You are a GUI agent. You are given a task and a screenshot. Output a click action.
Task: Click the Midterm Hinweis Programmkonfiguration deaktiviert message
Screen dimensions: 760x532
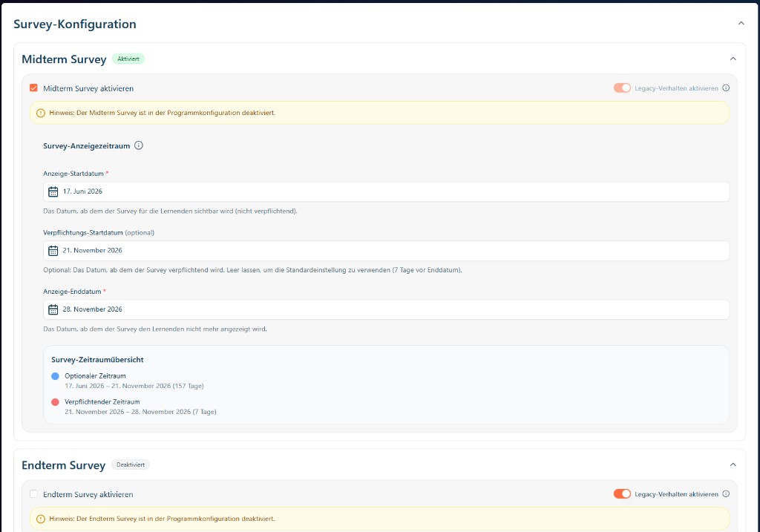(x=163, y=113)
